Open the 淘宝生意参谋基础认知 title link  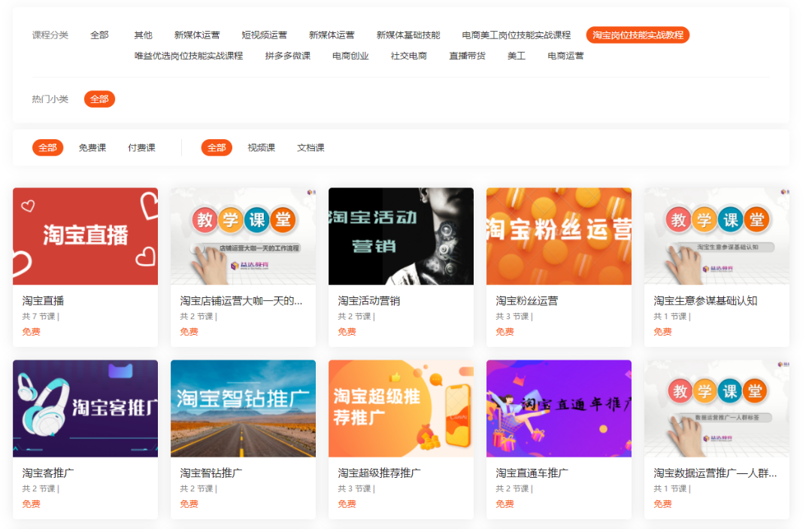(x=705, y=301)
